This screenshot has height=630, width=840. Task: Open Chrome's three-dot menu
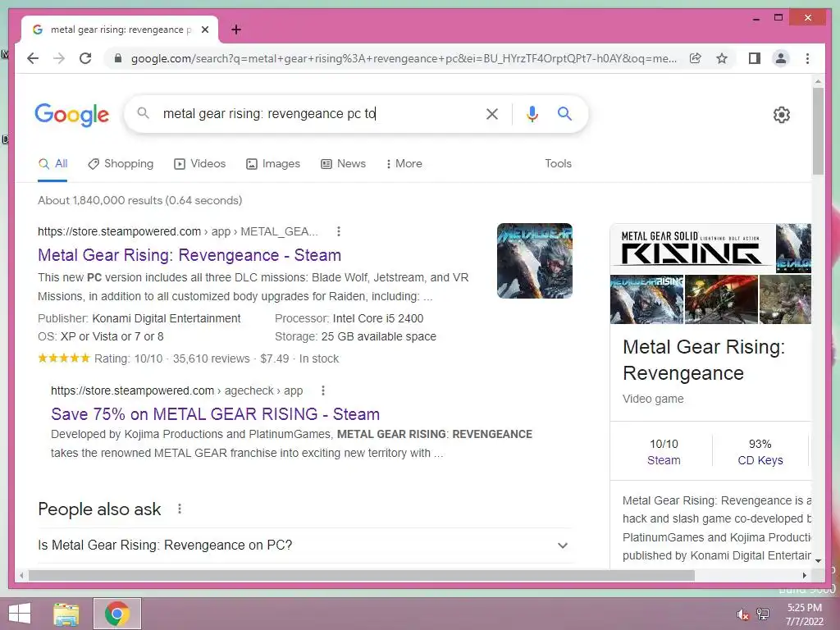point(807,58)
